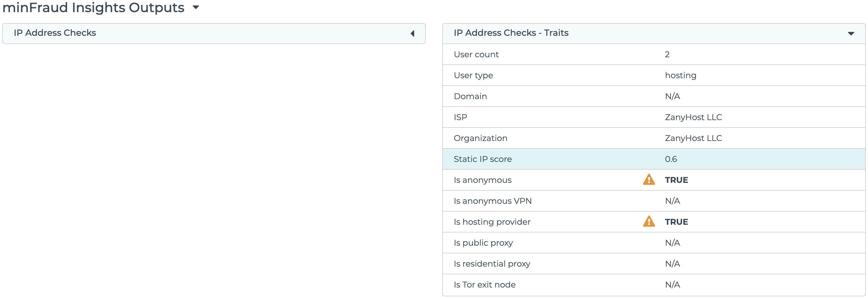Image resolution: width=868 pixels, height=298 pixels.
Task: Click the minFraud Insights Outputs heading
Action: tap(93, 7)
